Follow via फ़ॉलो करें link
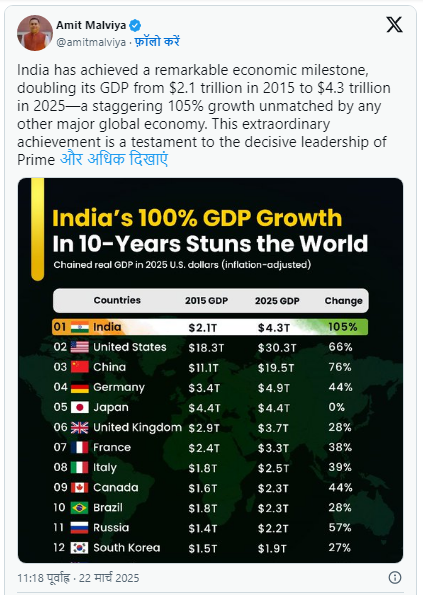The image size is (423, 595). pyautogui.click(x=157, y=41)
